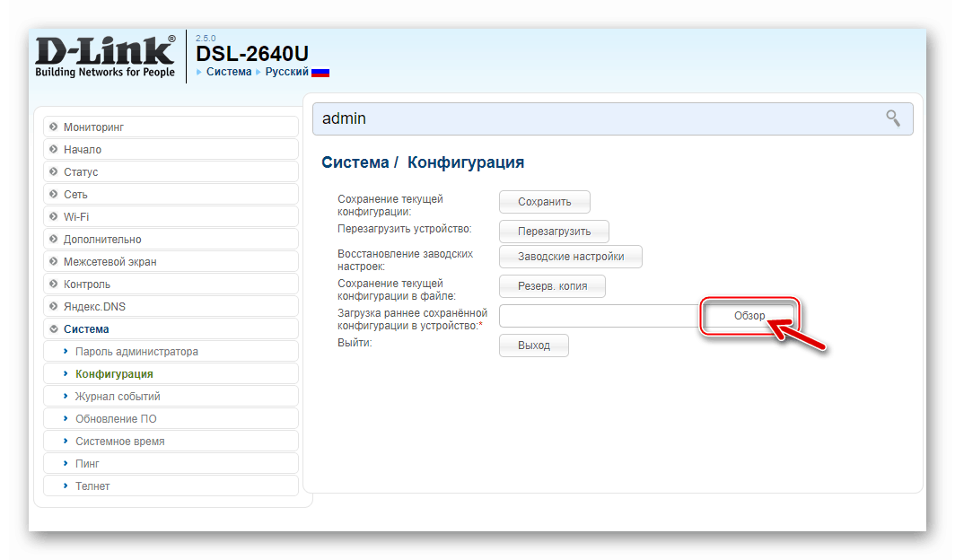Open the Обновление ПО submenu item
The image size is (955, 560).
171,419
